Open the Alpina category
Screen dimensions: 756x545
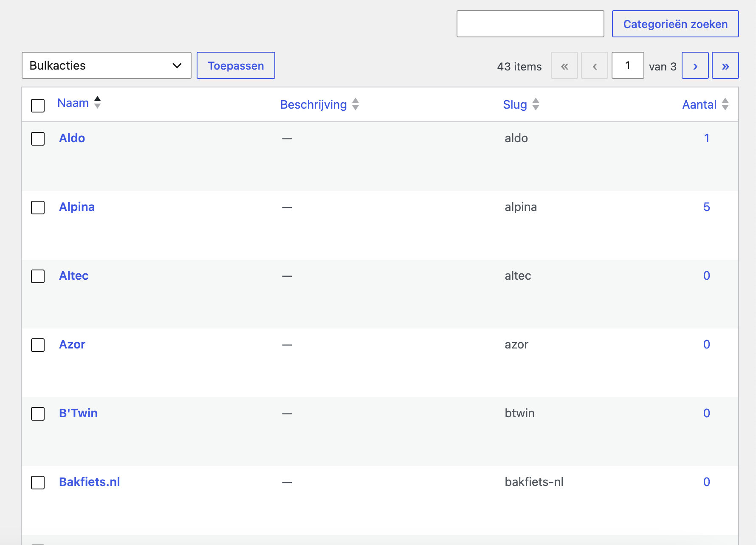coord(77,207)
